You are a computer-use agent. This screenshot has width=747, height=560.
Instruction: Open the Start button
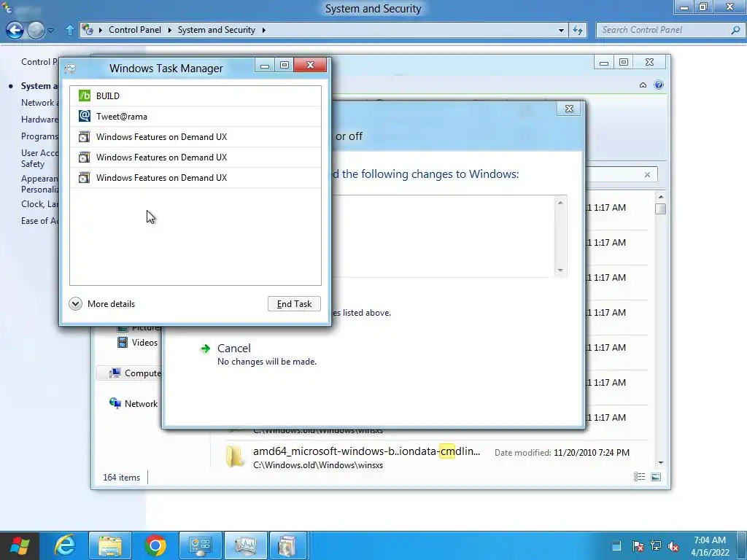tap(19, 545)
